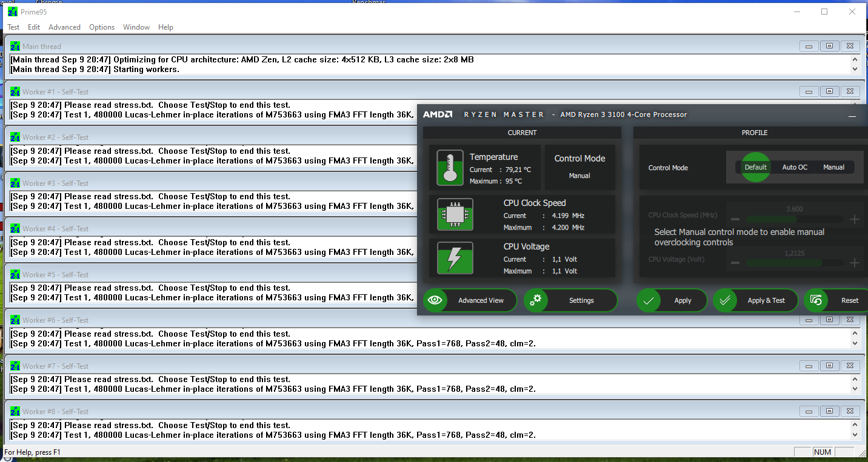Decrease CPU Voltage with minus button
The width and height of the screenshot is (868, 462).
(735, 263)
